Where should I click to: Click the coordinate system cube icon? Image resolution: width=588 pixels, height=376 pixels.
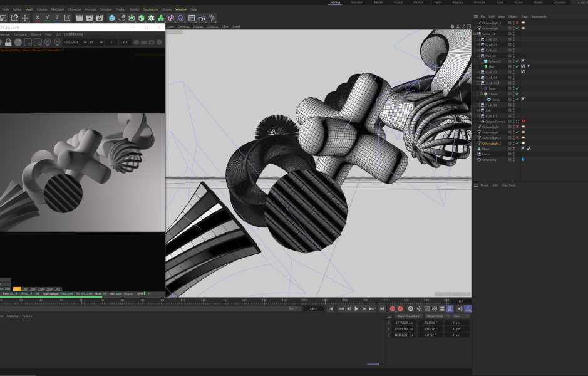point(67,18)
